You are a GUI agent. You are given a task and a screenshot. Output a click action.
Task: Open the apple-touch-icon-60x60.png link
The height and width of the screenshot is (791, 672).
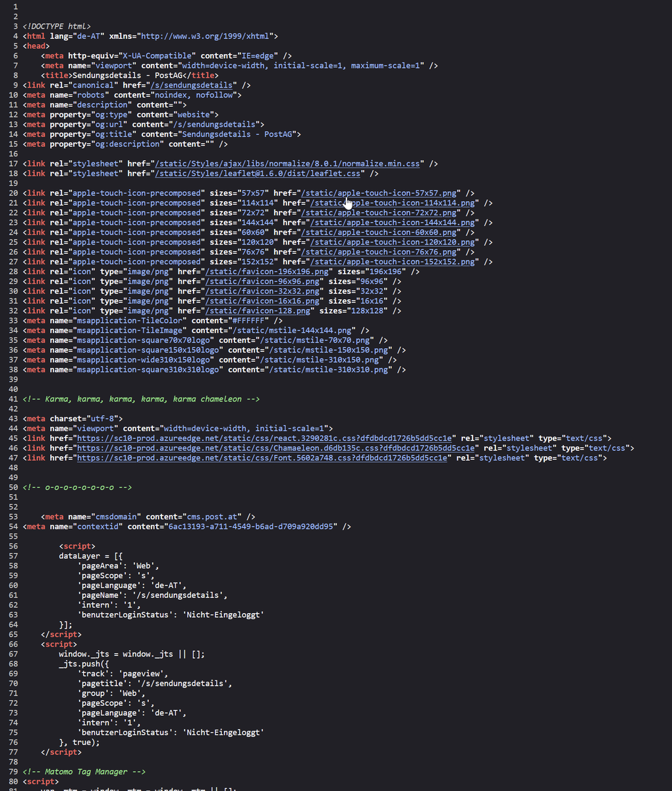click(379, 233)
